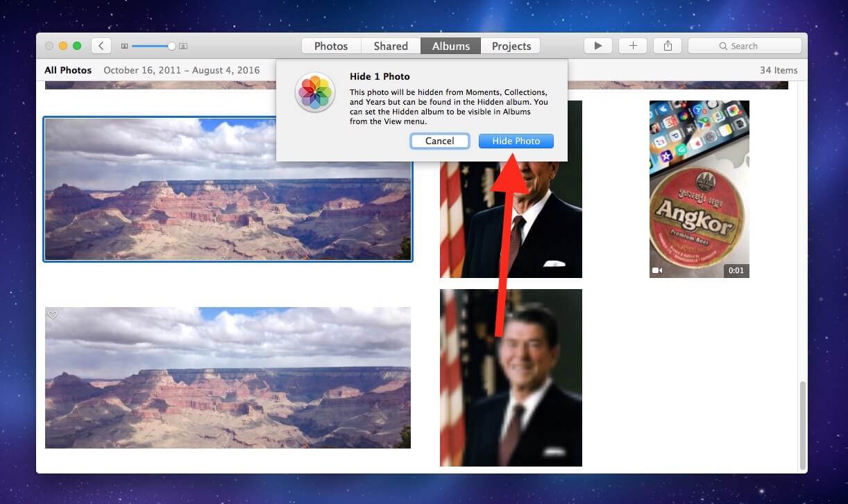The width and height of the screenshot is (848, 504).
Task: Click the large thumbnail size icon
Action: click(183, 46)
